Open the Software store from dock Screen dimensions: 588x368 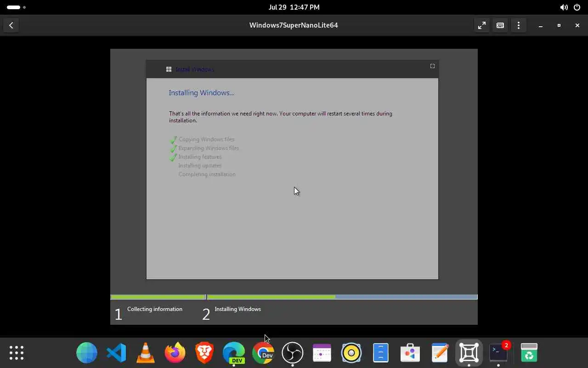410,353
